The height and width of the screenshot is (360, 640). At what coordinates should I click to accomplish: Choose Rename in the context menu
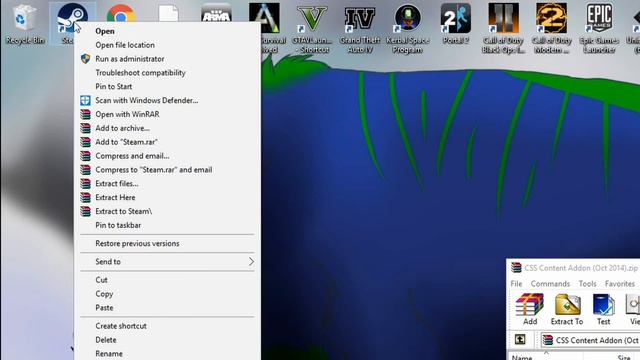tap(167, 353)
